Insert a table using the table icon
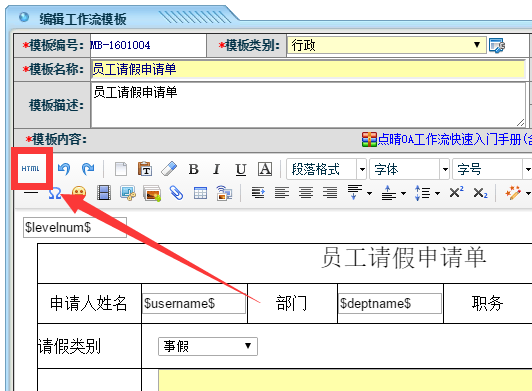532x391 pixels. click(x=200, y=193)
